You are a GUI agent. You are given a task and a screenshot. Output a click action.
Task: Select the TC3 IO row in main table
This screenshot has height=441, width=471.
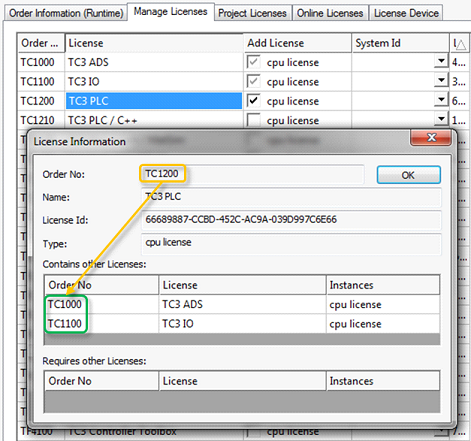tap(154, 82)
